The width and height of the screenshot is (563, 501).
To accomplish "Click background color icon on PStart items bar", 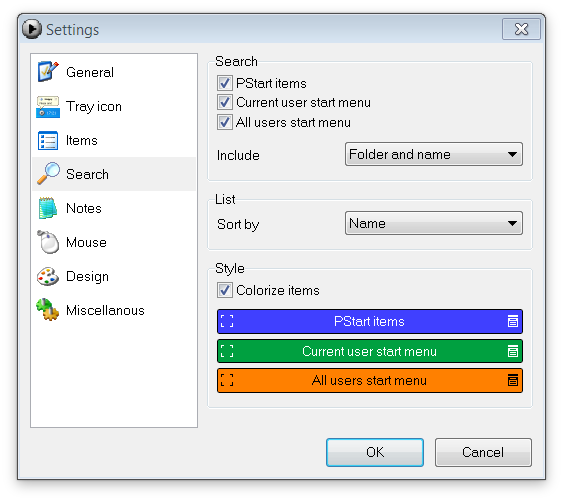I will point(227,321).
